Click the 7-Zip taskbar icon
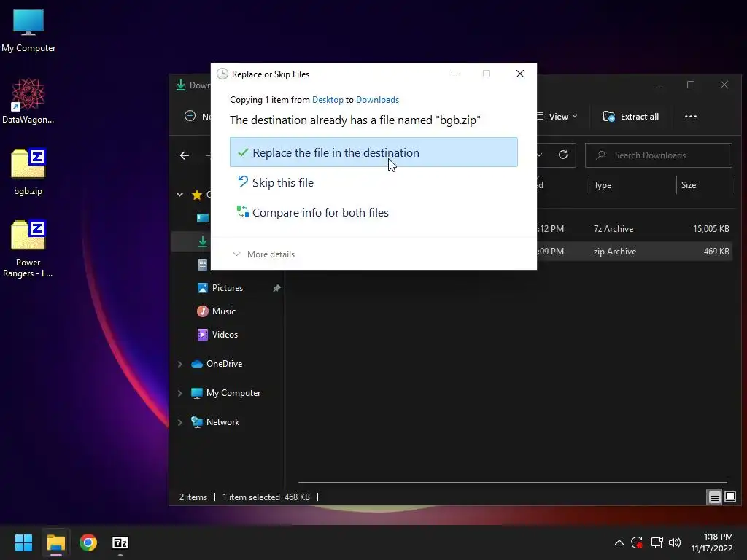This screenshot has width=747, height=560. (x=120, y=542)
